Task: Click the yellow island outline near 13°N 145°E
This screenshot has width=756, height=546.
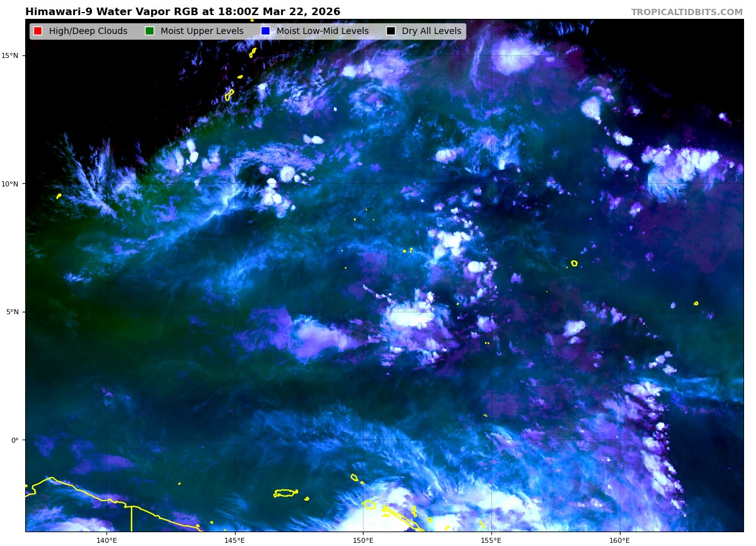Action: coord(229,95)
